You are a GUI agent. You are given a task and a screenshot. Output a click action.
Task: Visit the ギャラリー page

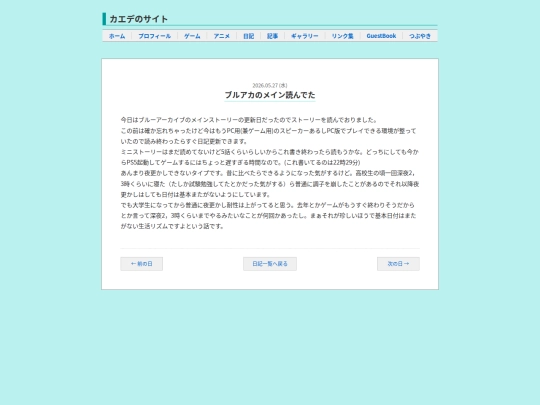305,36
